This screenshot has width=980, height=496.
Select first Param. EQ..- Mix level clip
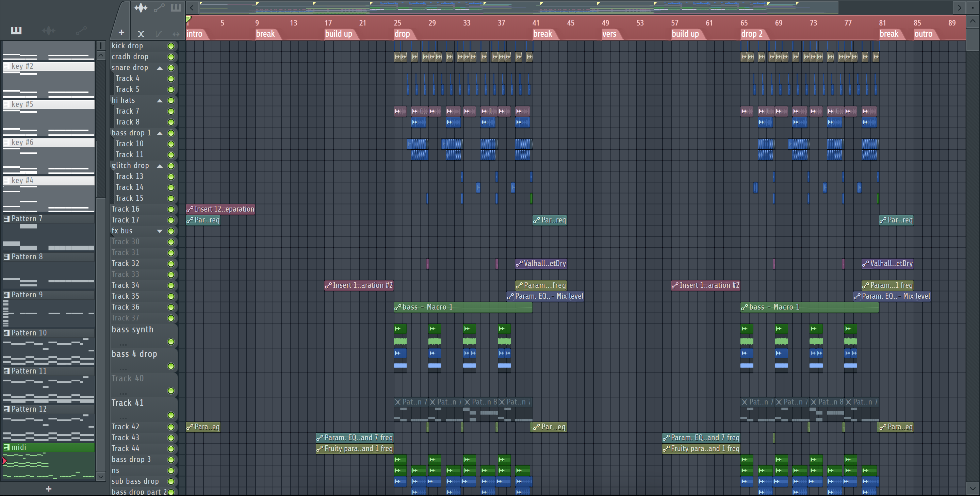click(545, 296)
